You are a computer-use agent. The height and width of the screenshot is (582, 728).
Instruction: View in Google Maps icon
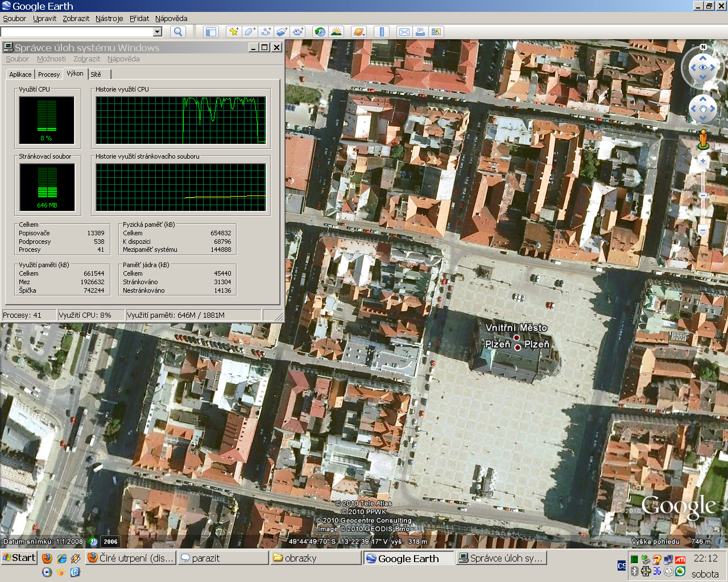pyautogui.click(x=436, y=32)
